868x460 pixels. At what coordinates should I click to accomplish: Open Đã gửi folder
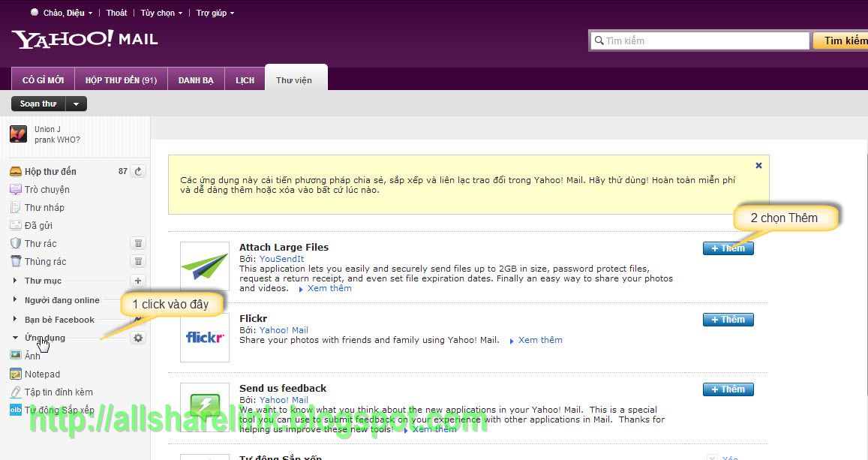38,225
